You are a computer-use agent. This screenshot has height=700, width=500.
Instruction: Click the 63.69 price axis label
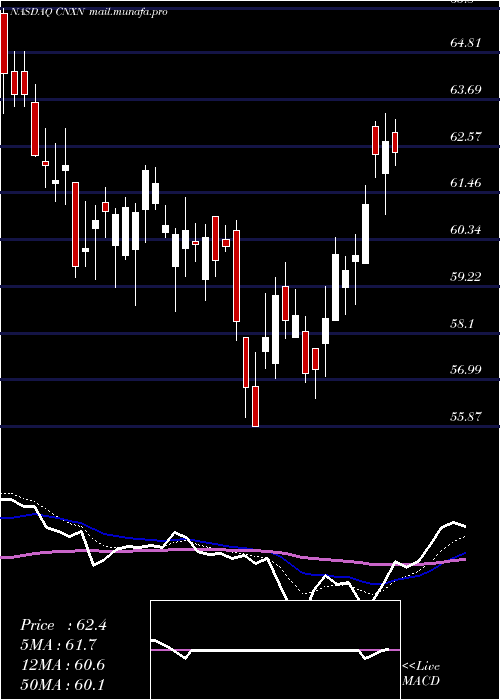[x=466, y=90]
